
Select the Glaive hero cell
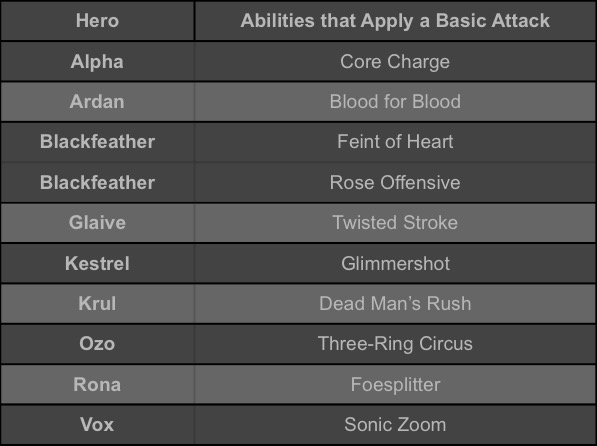[97, 223]
